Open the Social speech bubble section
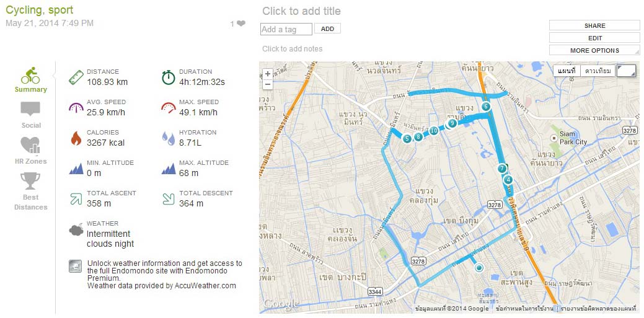This screenshot has height=318, width=644. tap(30, 109)
